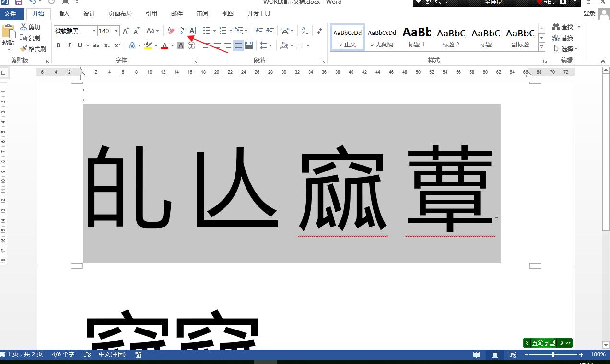This screenshot has width=610, height=364.
Task: Apply superscript formatting
Action: pyautogui.click(x=117, y=45)
